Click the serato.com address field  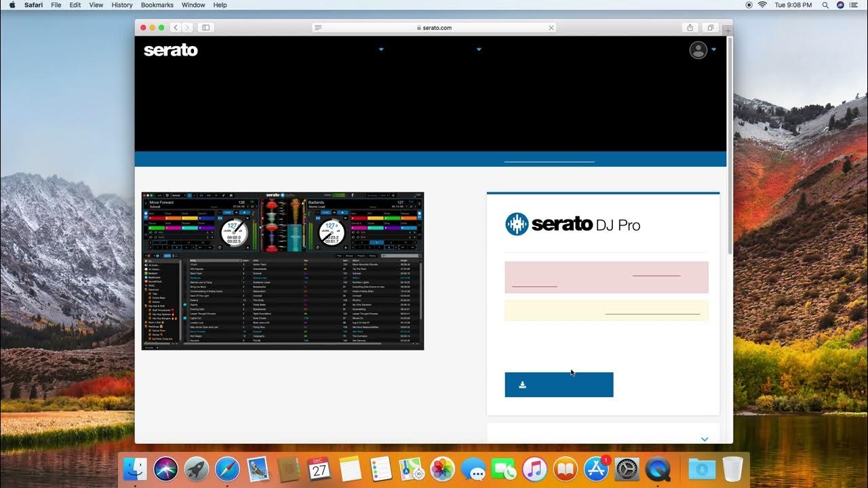point(434,28)
